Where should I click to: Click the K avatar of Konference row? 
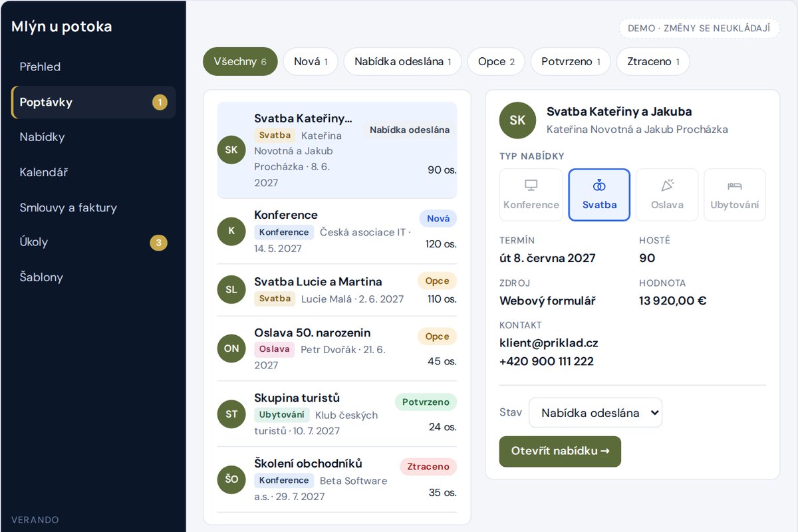231,231
